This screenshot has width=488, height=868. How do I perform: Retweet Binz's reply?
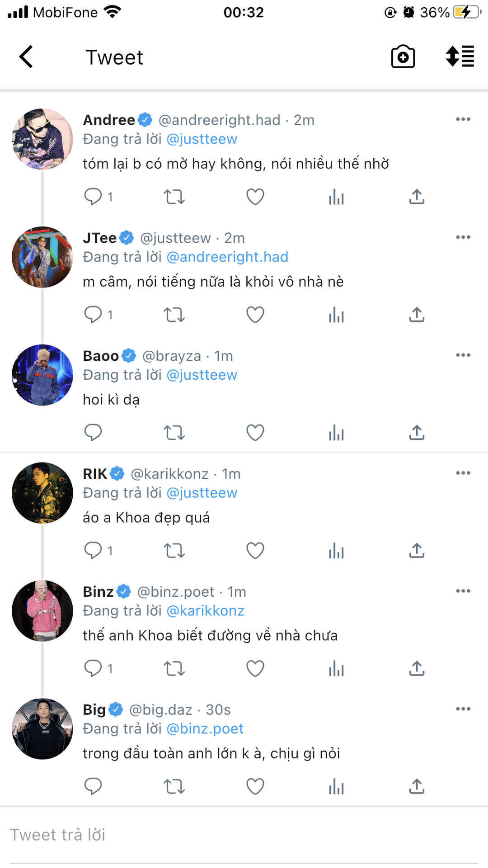[x=174, y=669]
